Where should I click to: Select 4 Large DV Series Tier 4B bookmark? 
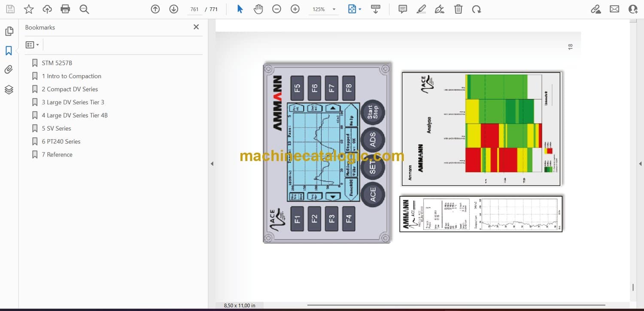75,115
